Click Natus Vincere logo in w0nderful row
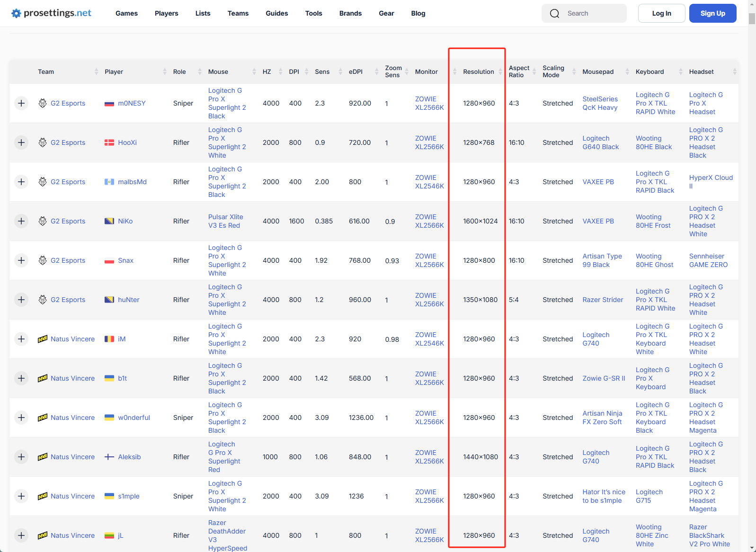Image resolution: width=756 pixels, height=552 pixels. 43,418
